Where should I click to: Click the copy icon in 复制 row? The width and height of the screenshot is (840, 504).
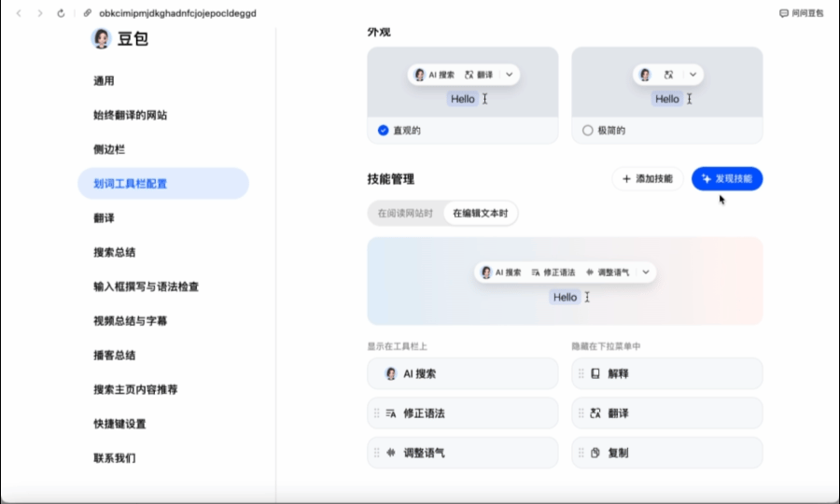pos(595,453)
